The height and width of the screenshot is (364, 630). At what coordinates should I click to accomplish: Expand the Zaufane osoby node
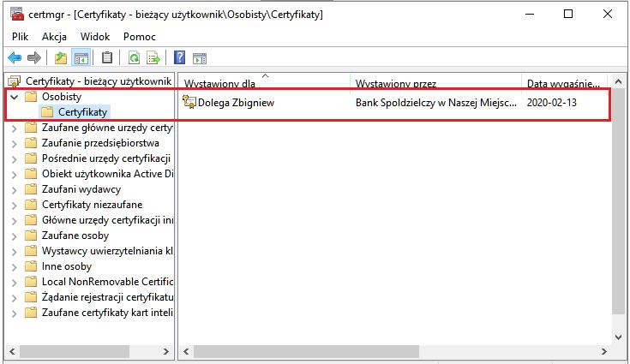tap(14, 236)
